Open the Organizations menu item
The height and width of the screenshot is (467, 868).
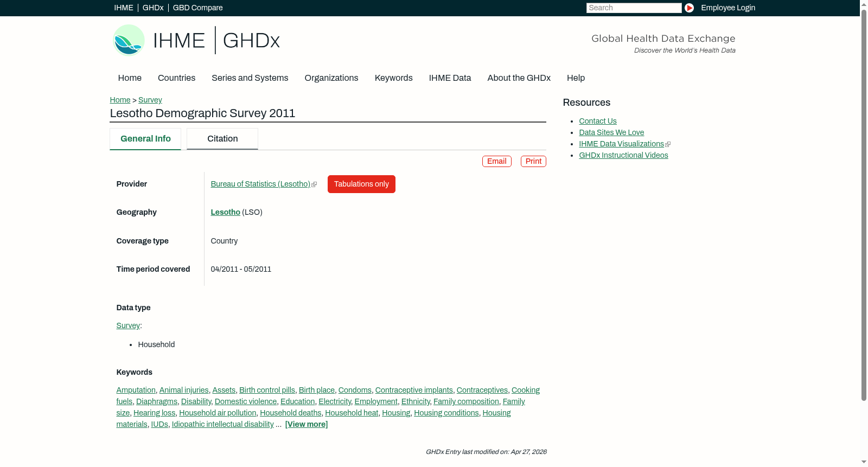[331, 78]
